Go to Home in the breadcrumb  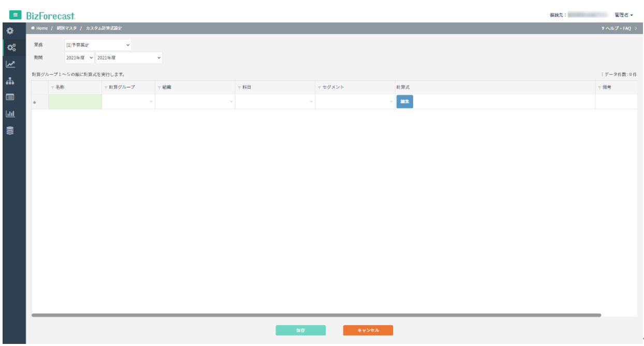(40, 28)
